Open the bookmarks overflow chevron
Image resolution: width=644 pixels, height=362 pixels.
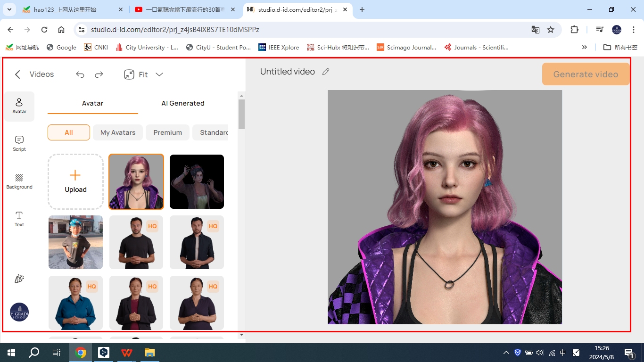585,47
